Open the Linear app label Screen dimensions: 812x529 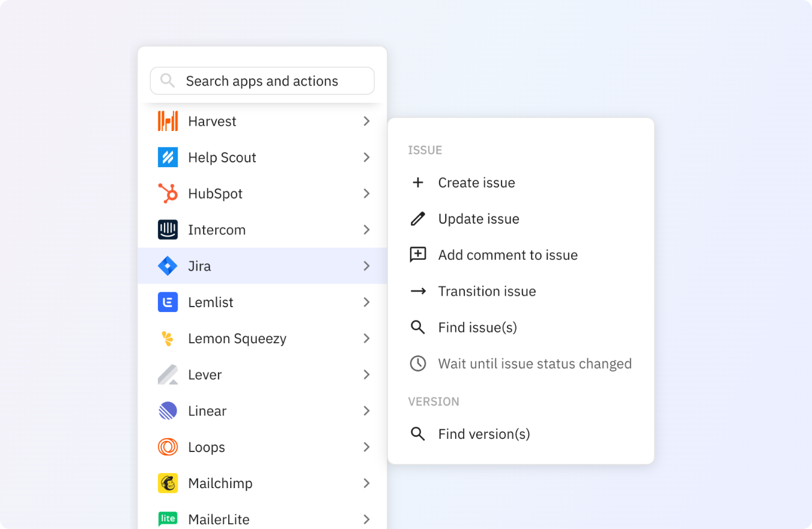207,411
